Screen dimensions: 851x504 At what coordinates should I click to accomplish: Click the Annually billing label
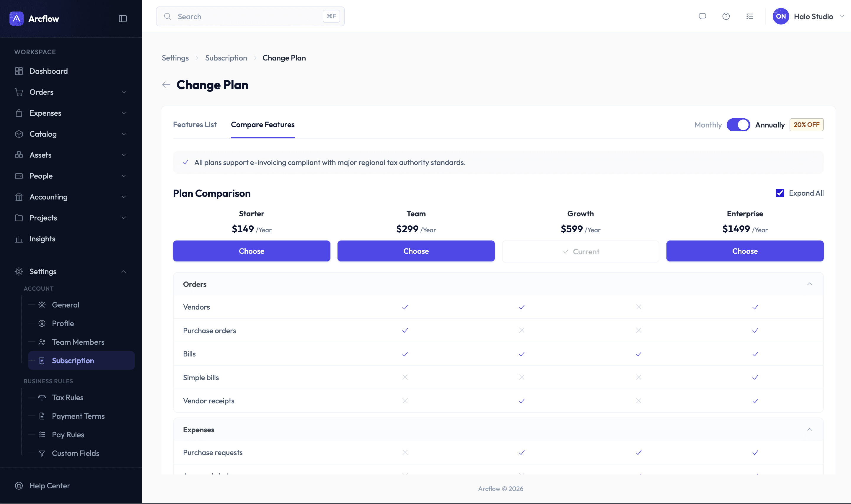point(770,125)
